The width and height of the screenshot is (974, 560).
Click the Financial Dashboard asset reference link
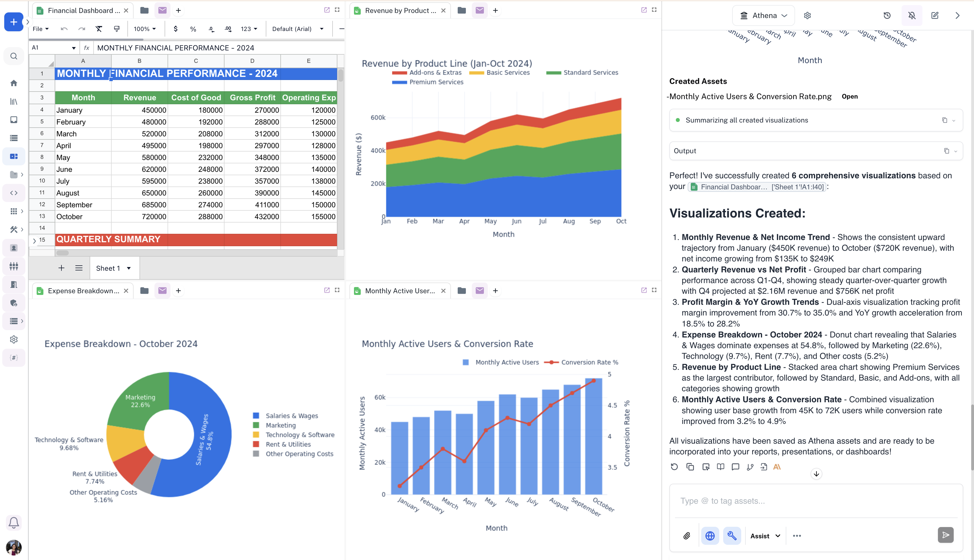(757, 187)
